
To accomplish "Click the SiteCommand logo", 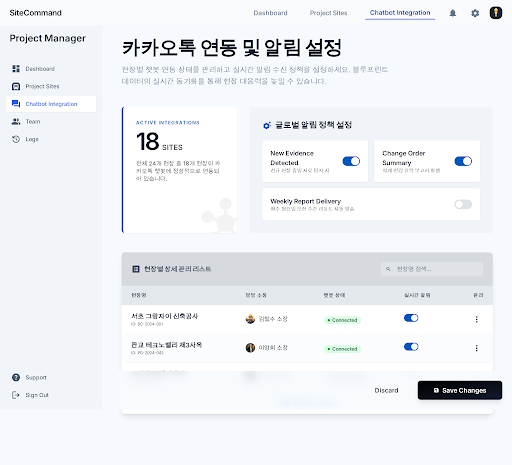I will 35,13.
